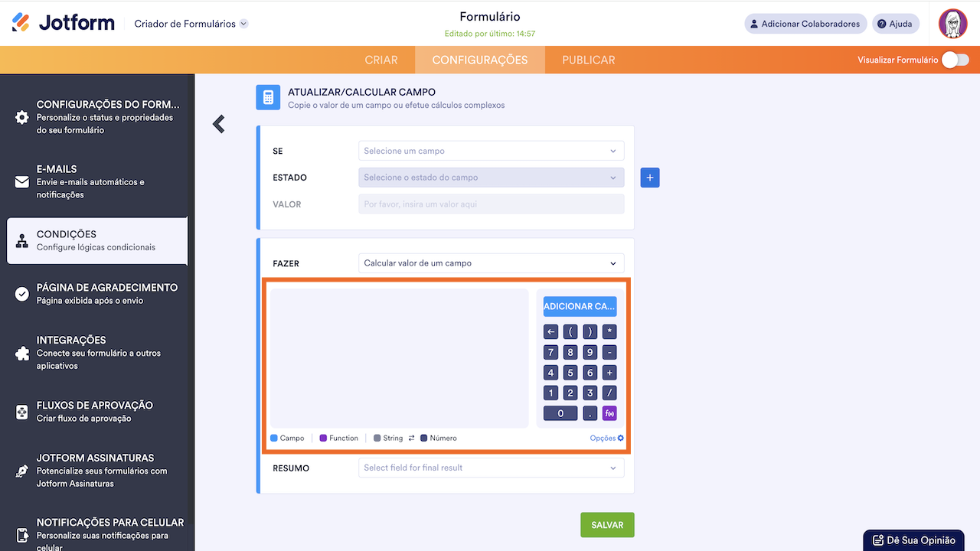980x551 pixels.
Task: Open the user avatar profile menu
Action: pos(952,24)
